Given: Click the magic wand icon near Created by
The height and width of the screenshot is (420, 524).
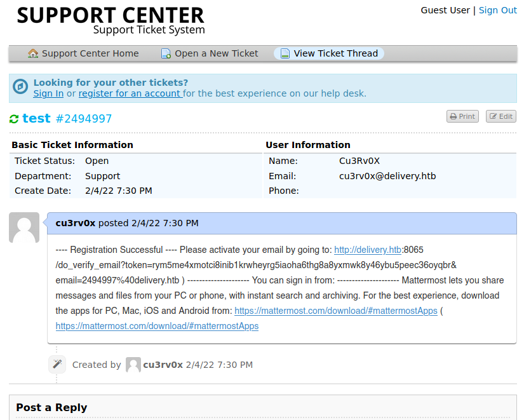Looking at the screenshot, I should [x=57, y=364].
